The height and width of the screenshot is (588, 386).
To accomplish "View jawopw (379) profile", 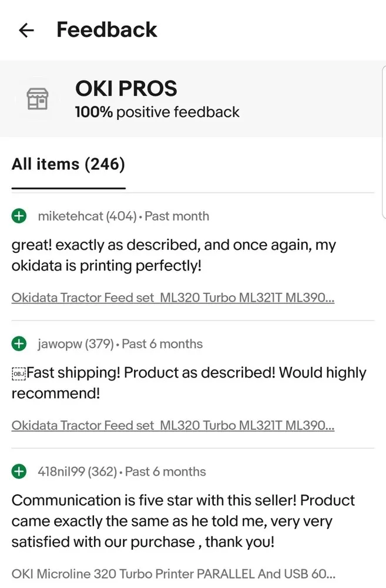I will 76,344.
